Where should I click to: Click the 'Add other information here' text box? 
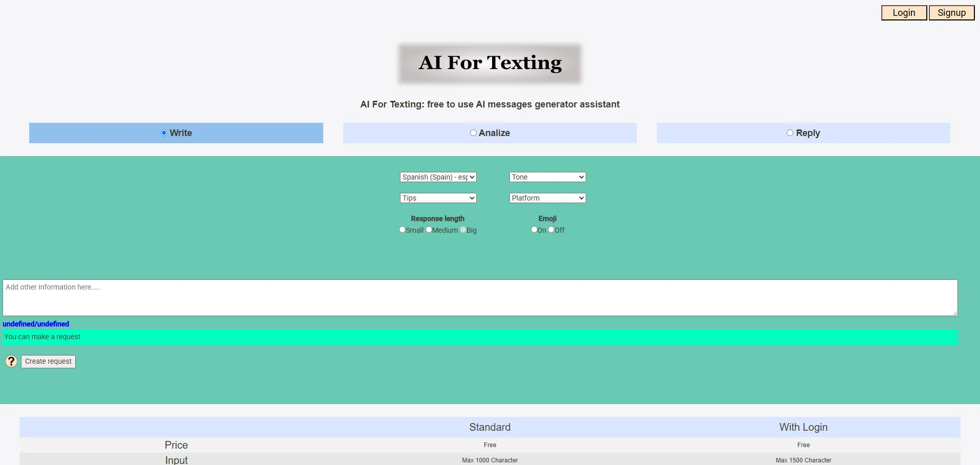480,297
